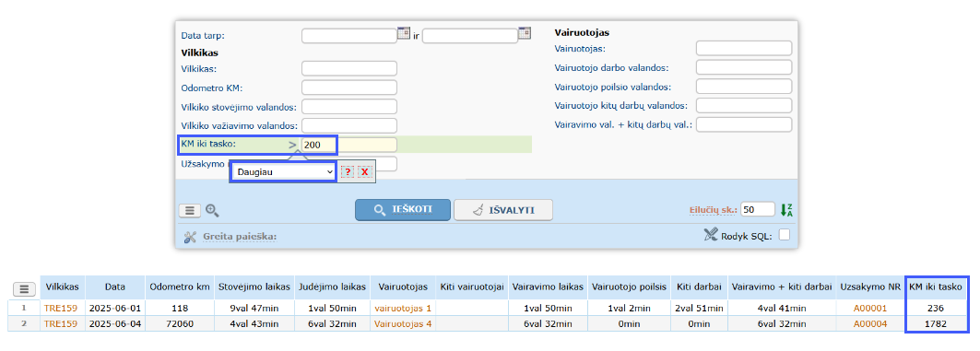
Task: Click the KM iki tasko field containing 200
Action: (349, 145)
